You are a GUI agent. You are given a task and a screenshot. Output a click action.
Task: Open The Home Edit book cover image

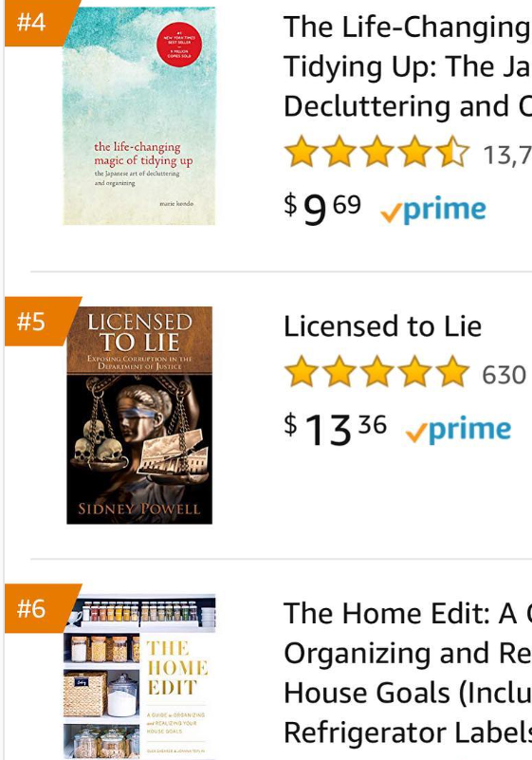click(139, 677)
